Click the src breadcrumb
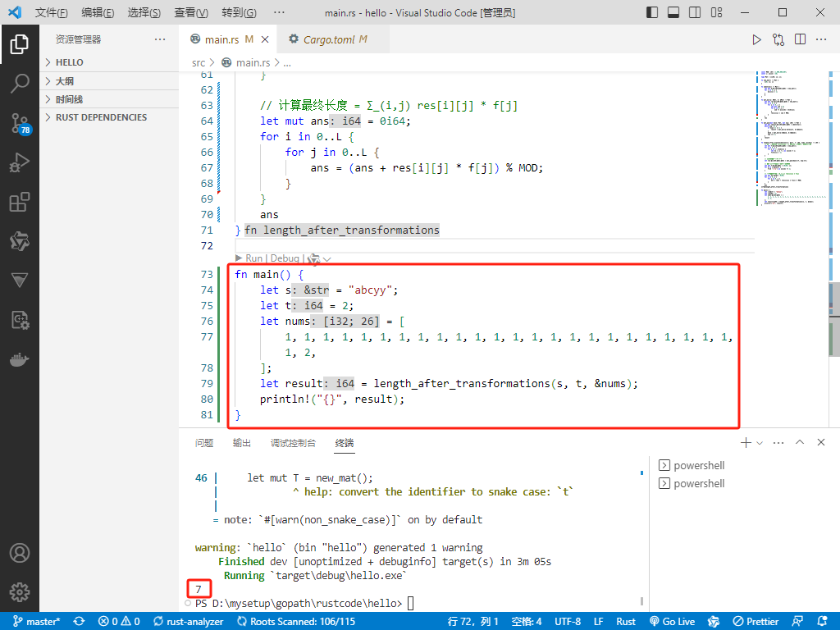Screen dimensions: 840x630 (199, 62)
